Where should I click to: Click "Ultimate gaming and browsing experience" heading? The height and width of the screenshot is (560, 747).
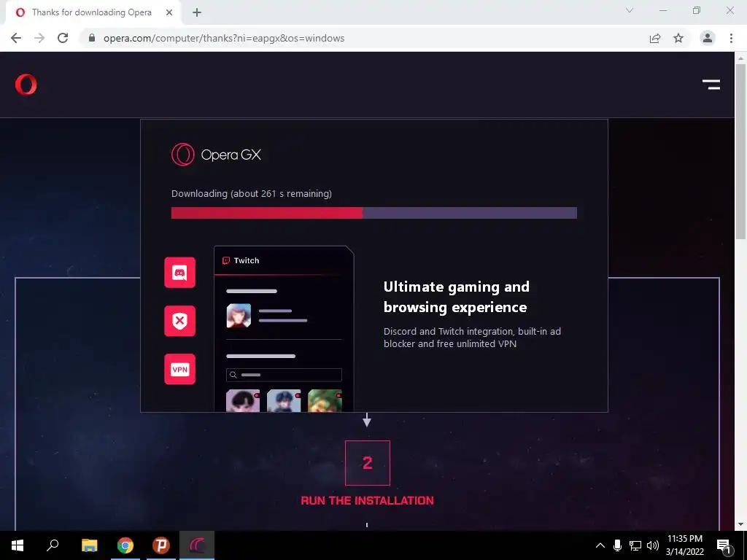pyautogui.click(x=457, y=297)
